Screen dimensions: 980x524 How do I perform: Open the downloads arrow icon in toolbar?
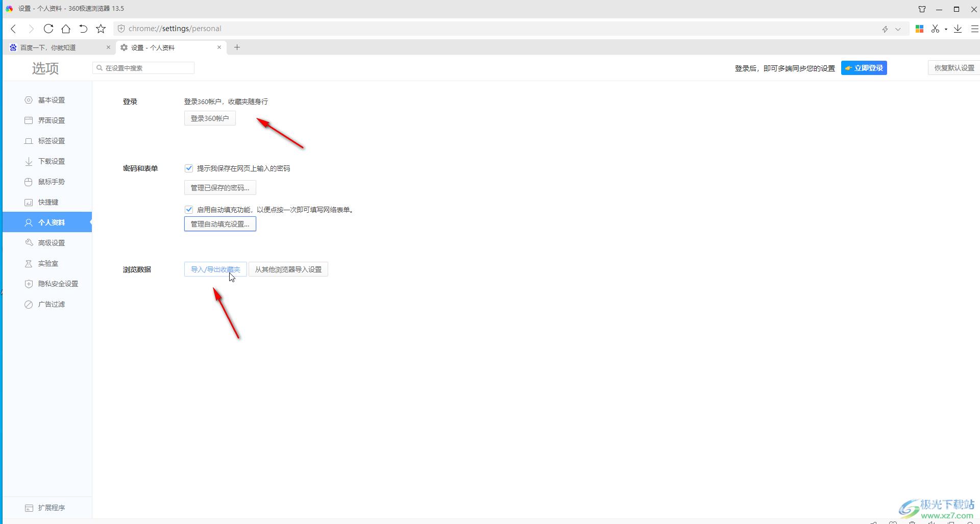(x=958, y=29)
